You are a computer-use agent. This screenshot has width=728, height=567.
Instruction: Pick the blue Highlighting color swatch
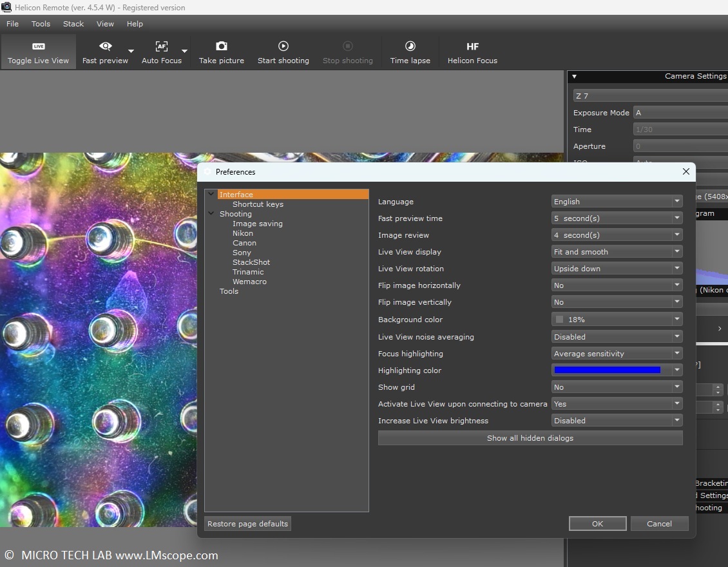click(608, 370)
